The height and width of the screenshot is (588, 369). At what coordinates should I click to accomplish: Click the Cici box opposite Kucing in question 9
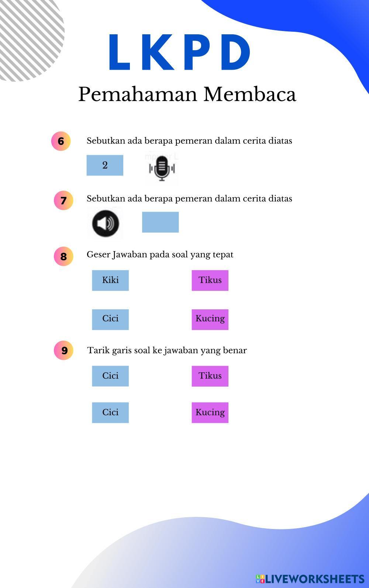[110, 413]
